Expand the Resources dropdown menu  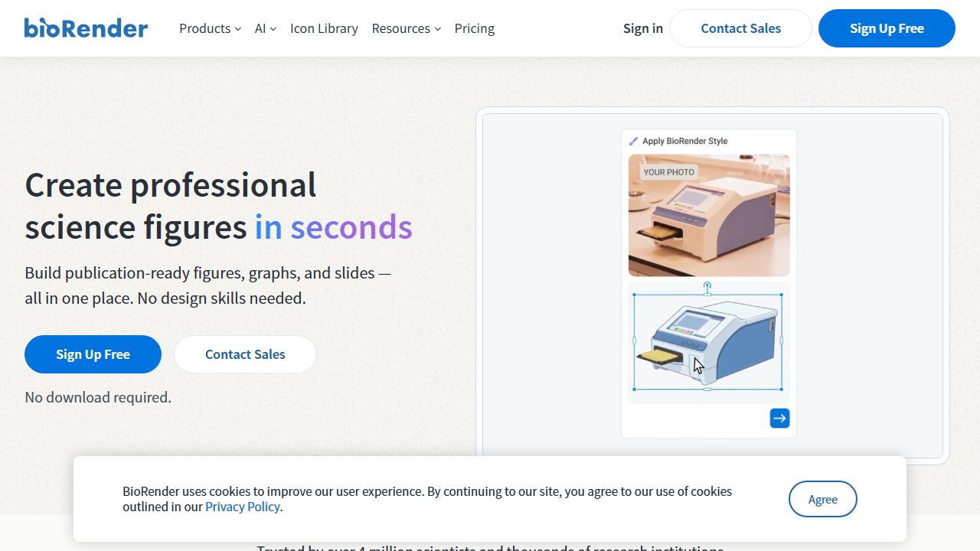406,28
